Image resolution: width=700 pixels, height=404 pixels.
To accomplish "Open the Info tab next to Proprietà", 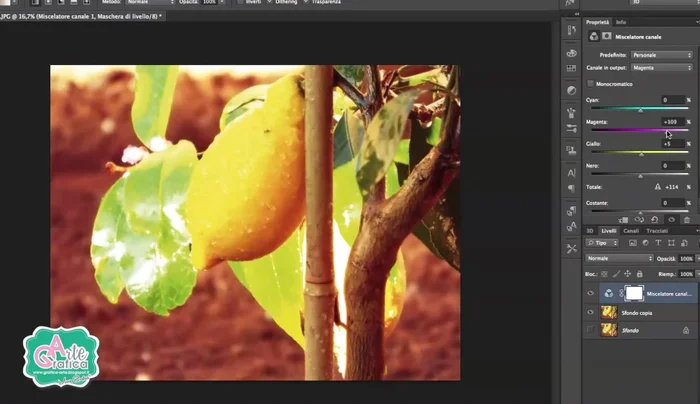I will 621,21.
